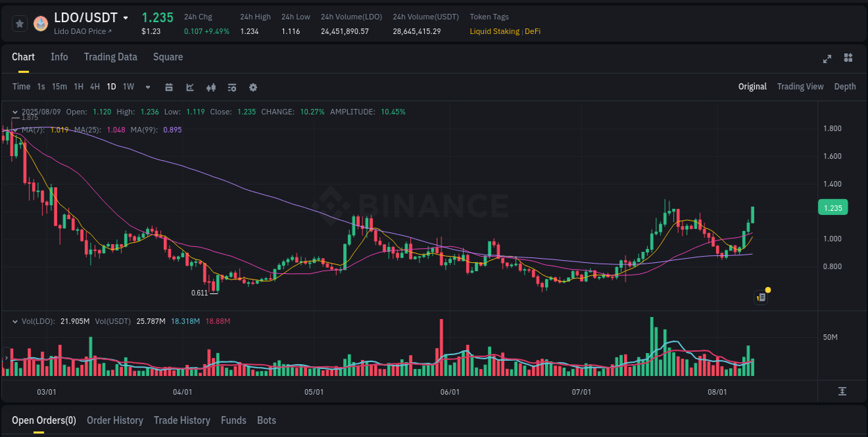The height and width of the screenshot is (437, 868).
Task: Click the current price 1.235 label
Action: 832,207
